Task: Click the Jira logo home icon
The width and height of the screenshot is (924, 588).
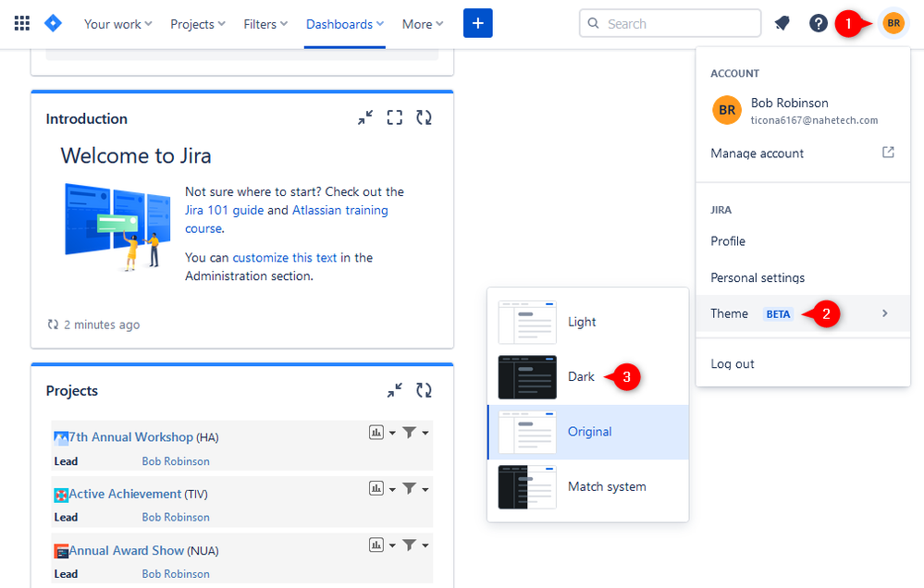Action: tap(53, 23)
